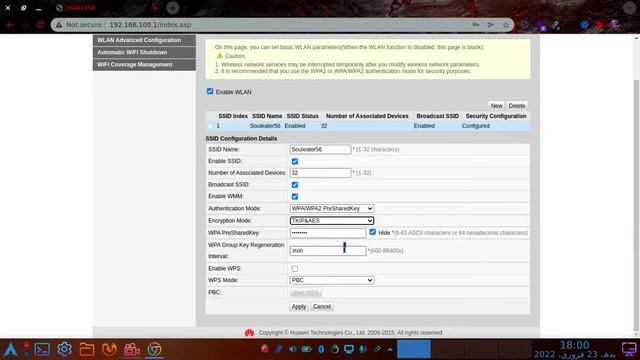Open the Arch launcher menu in taskbar
640x360 pixels.
10,349
